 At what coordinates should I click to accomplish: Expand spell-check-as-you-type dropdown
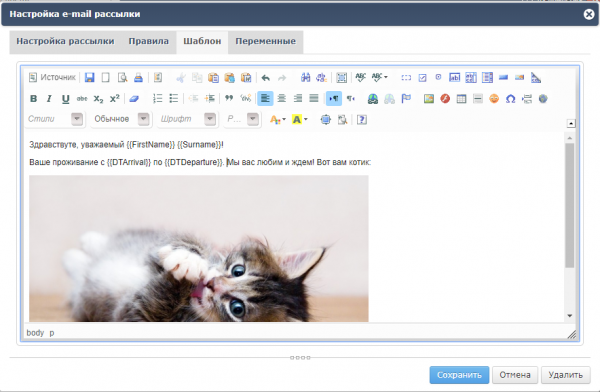[380, 78]
